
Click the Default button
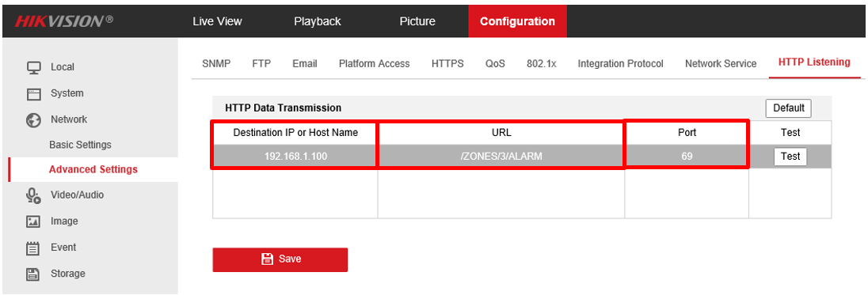point(788,108)
